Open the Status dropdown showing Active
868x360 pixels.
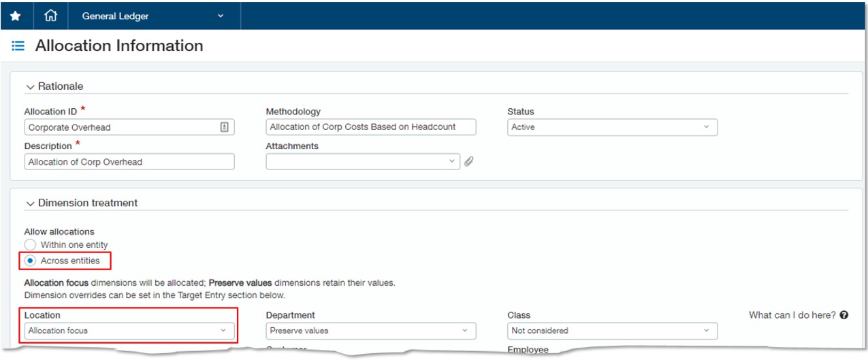point(613,127)
